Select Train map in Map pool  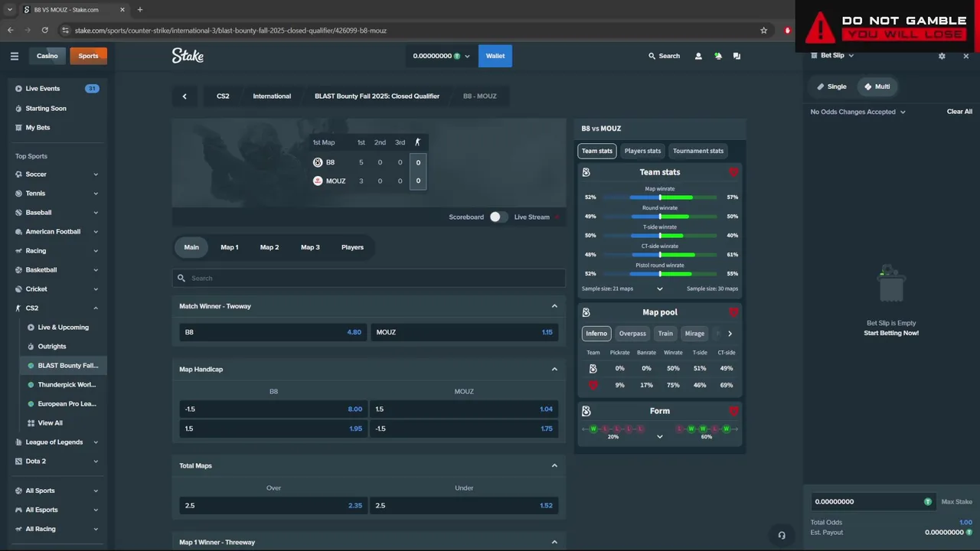click(x=665, y=334)
